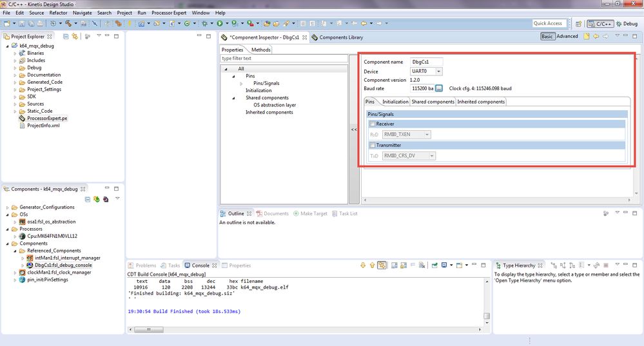Switch to Components Library tab
The image size is (644, 346).
pyautogui.click(x=337, y=37)
